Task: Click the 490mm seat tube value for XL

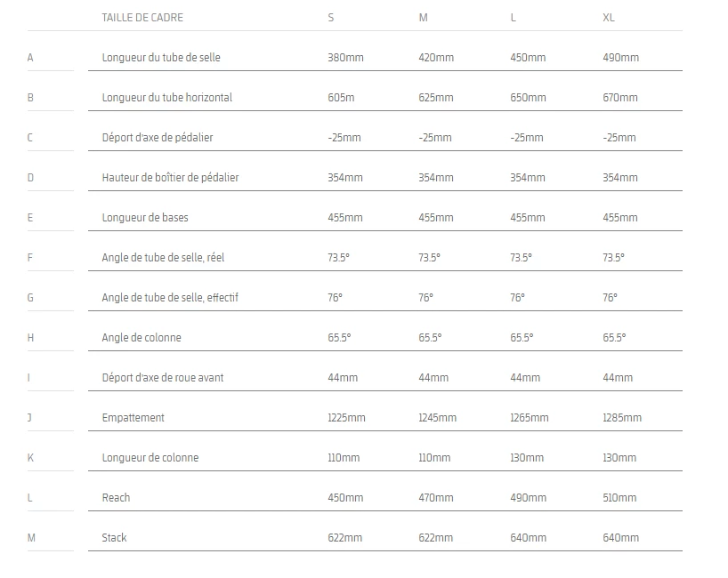Action: click(x=620, y=58)
